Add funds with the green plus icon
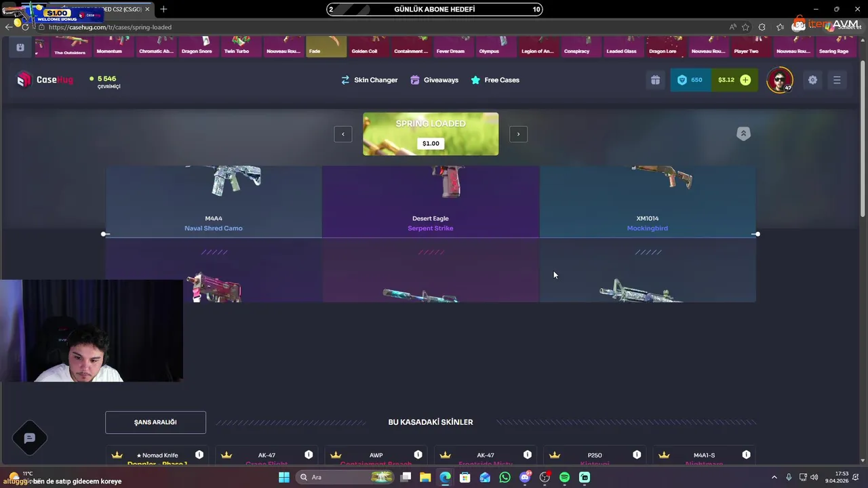The width and height of the screenshot is (868, 488). 745,80
